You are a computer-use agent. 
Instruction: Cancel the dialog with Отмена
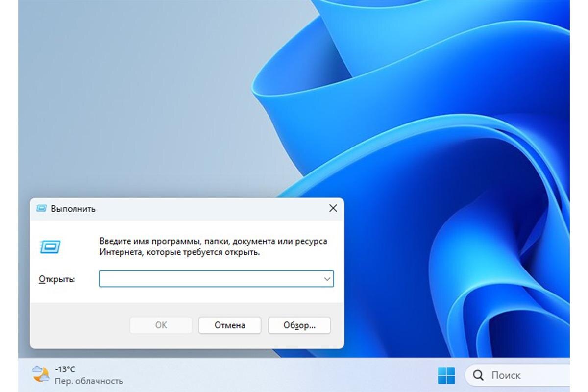(x=230, y=325)
